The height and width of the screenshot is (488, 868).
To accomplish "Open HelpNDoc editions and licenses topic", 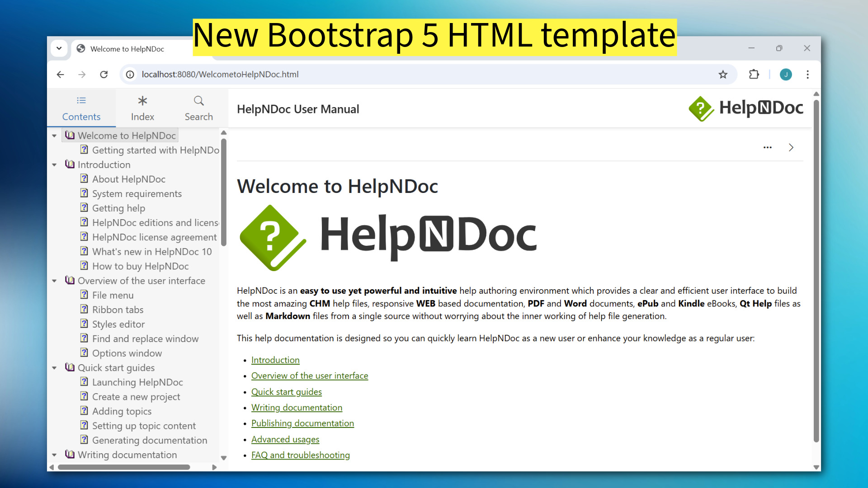I will (156, 222).
